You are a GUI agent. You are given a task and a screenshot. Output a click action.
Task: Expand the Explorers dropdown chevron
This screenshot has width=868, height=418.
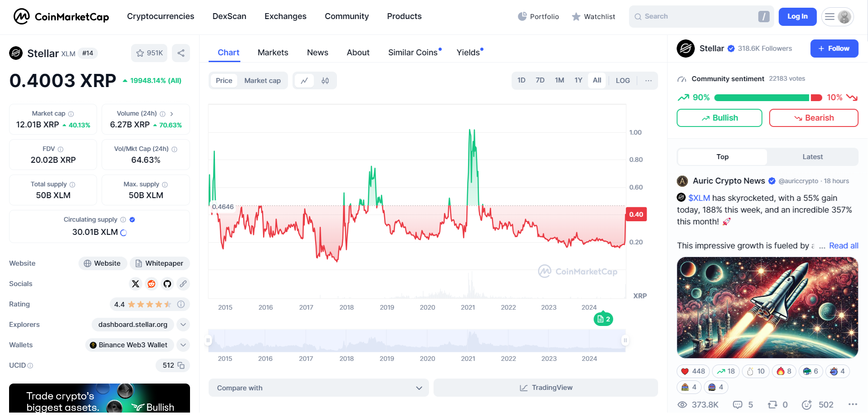click(183, 325)
